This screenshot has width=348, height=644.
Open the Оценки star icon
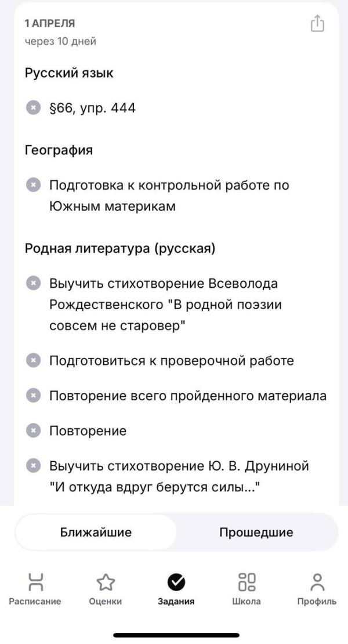[106, 582]
